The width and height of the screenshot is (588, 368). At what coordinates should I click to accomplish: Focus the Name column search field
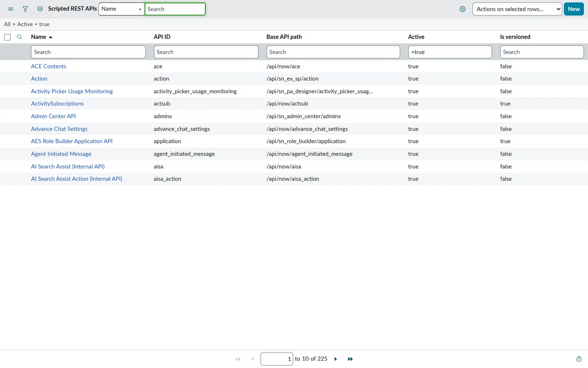pos(88,52)
